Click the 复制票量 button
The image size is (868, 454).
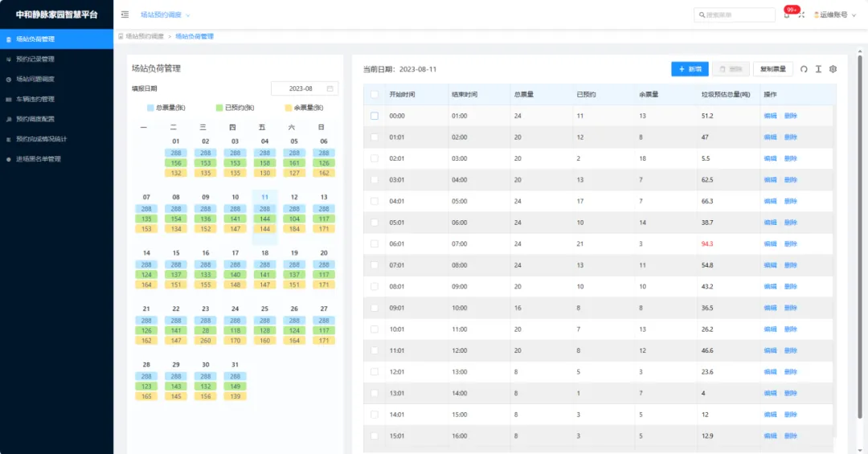(x=773, y=69)
